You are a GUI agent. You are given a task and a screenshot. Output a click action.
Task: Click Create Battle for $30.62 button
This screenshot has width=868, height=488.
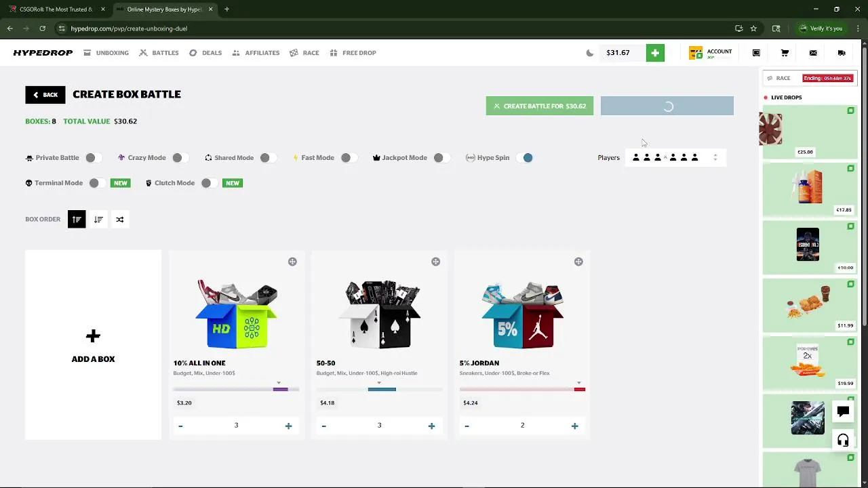pyautogui.click(x=540, y=106)
